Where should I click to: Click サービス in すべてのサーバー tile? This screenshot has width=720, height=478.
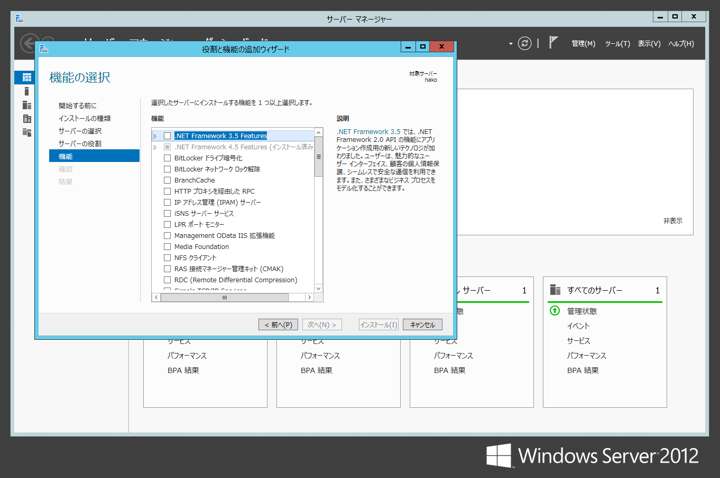point(579,341)
